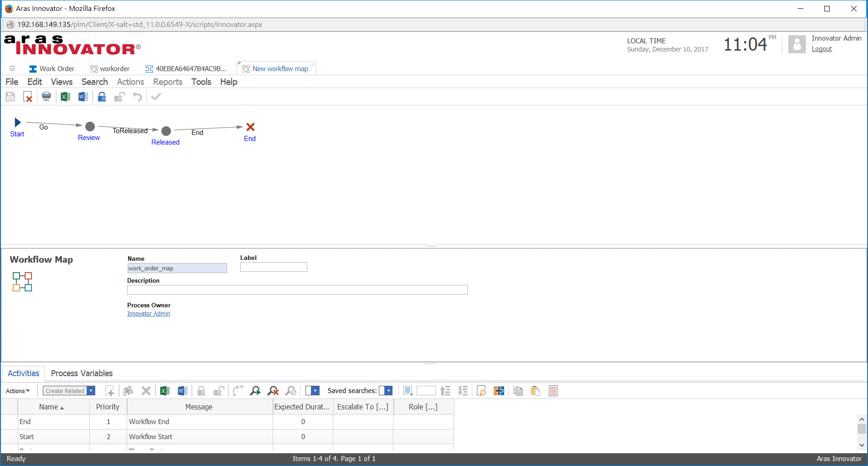
Task: Click the blue Lock icon in main toolbar
Action: point(102,97)
